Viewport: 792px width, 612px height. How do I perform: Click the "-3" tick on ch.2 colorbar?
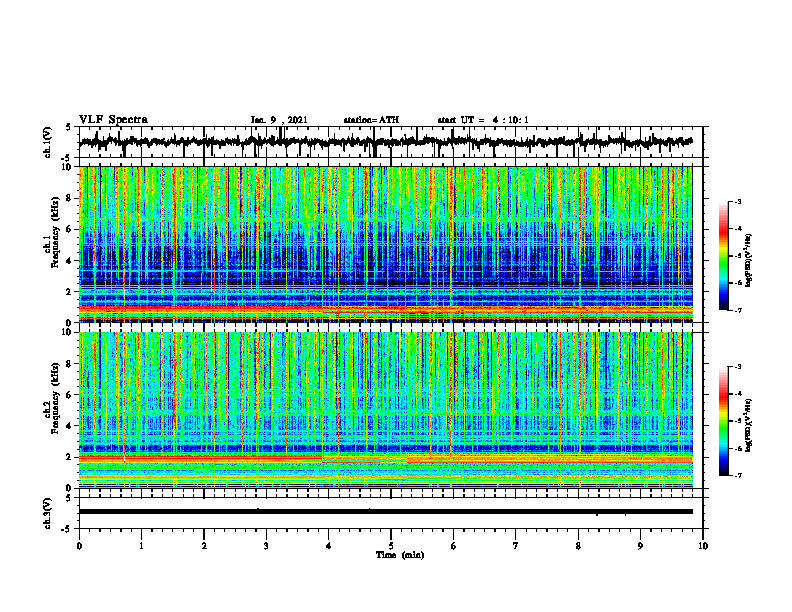(x=738, y=367)
